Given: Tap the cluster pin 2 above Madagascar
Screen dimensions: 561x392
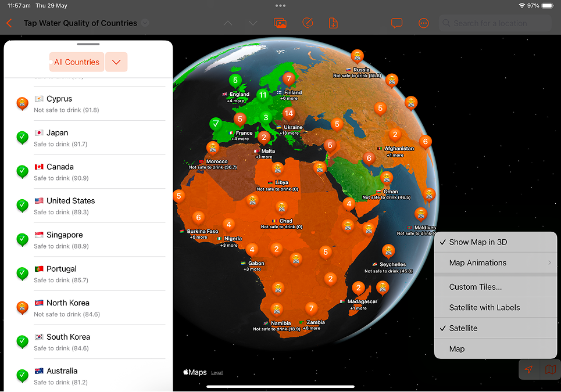Looking at the screenshot, I should click(358, 287).
